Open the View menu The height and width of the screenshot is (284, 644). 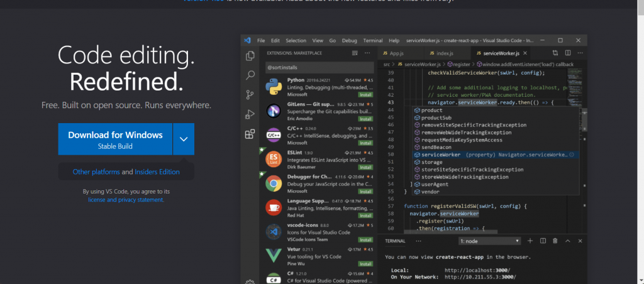point(318,41)
